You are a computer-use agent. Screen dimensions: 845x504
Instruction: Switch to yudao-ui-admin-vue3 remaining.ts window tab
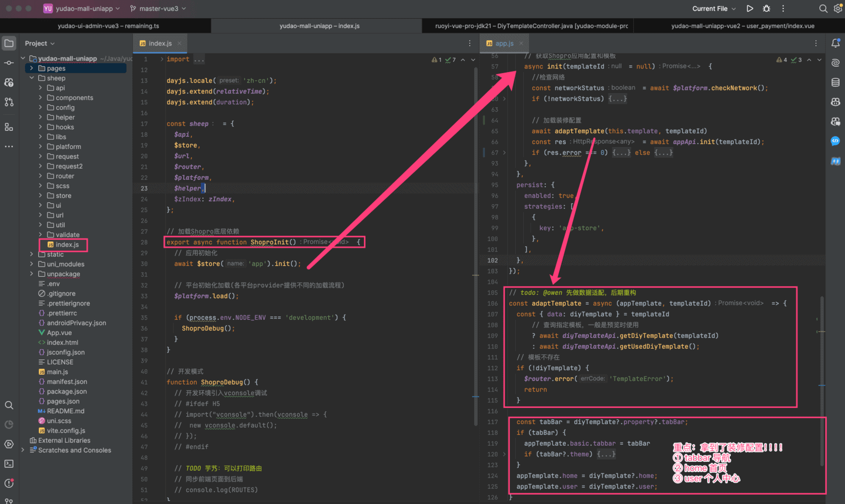(x=108, y=26)
